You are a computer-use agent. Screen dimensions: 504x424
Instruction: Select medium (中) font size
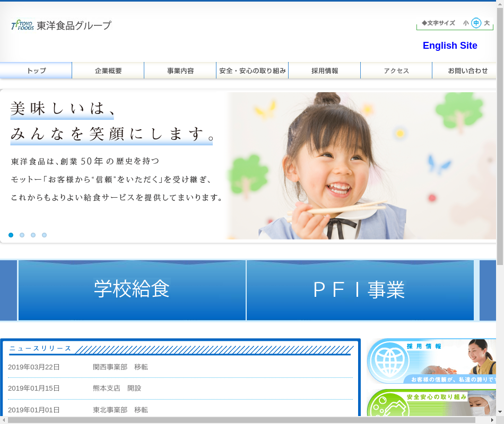[476, 23]
